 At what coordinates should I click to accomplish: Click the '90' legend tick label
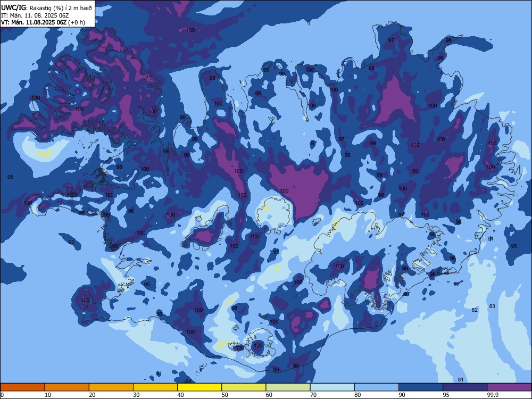click(x=402, y=395)
